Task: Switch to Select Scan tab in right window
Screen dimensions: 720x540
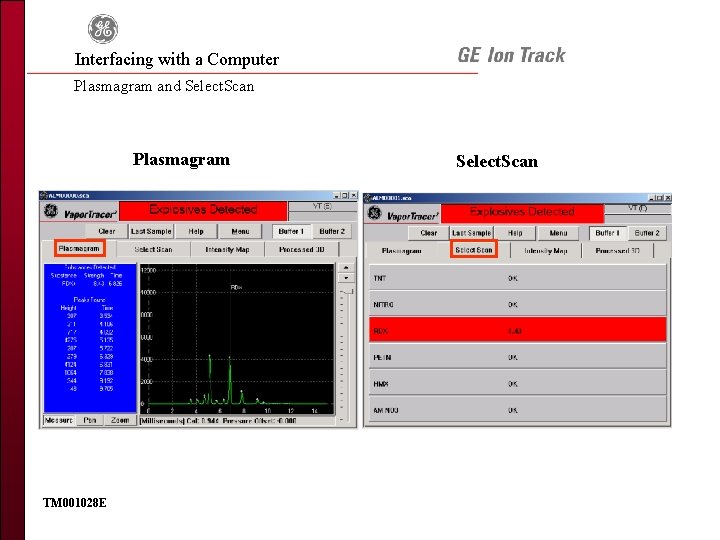Action: 473,249
